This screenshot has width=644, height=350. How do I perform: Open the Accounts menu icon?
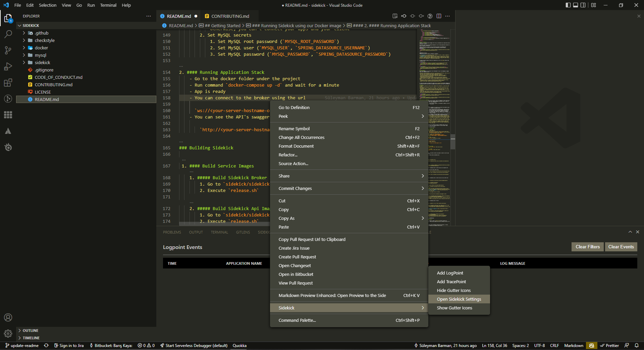tap(8, 317)
